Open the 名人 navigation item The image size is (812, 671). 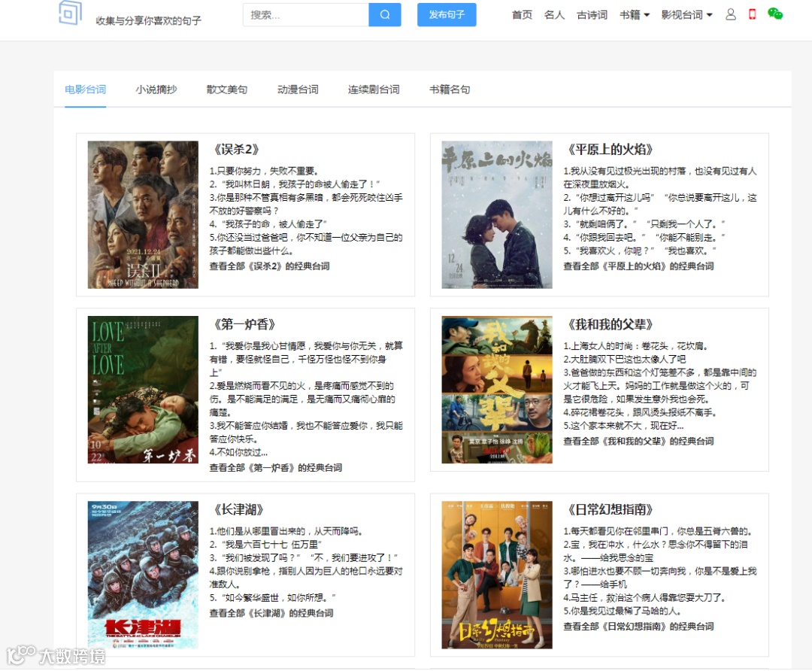[x=554, y=15]
